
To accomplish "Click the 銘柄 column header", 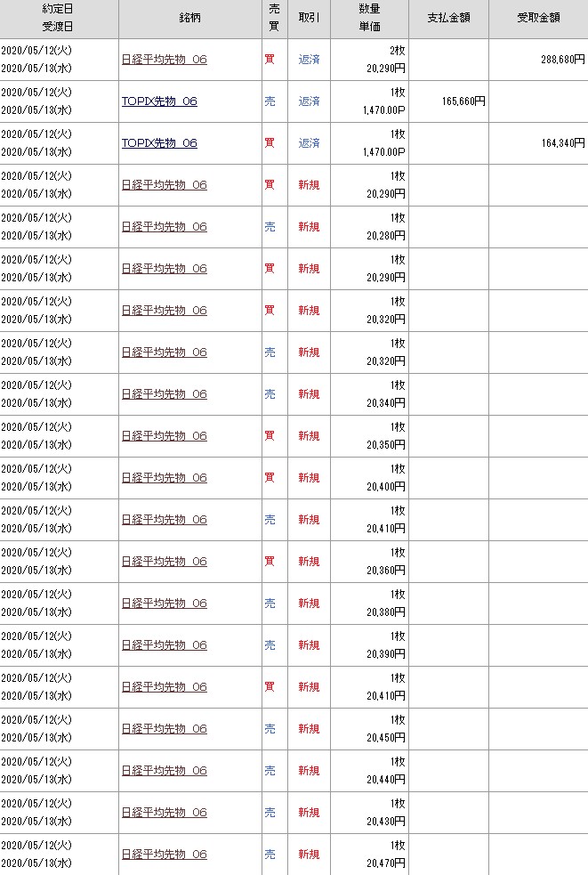I will (x=189, y=19).
